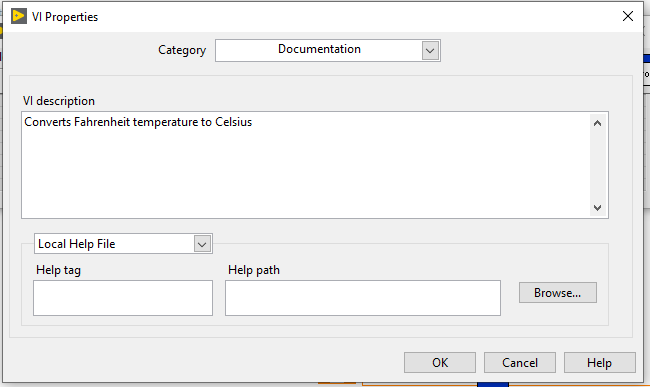Click the description scrollbar down arrow
This screenshot has width=650, height=387.
(597, 208)
